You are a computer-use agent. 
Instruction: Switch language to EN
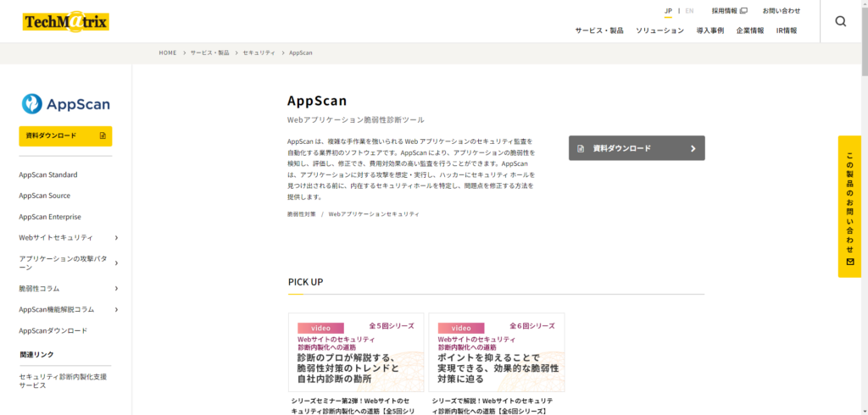tap(689, 11)
